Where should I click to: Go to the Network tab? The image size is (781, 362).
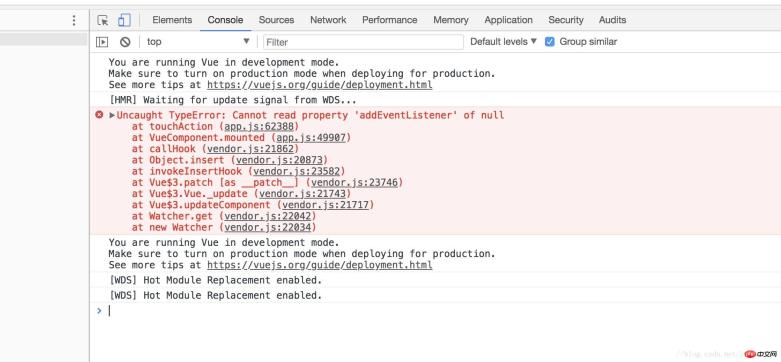click(328, 20)
